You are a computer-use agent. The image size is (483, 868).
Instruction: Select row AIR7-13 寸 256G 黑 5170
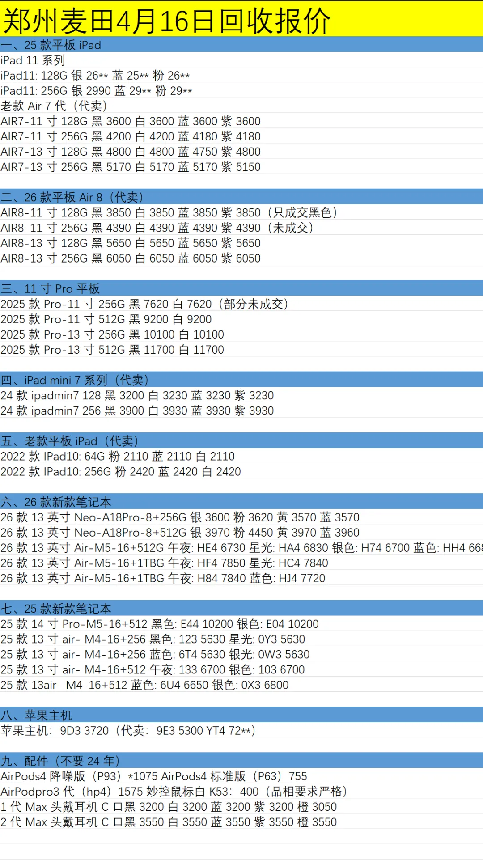(x=241, y=166)
